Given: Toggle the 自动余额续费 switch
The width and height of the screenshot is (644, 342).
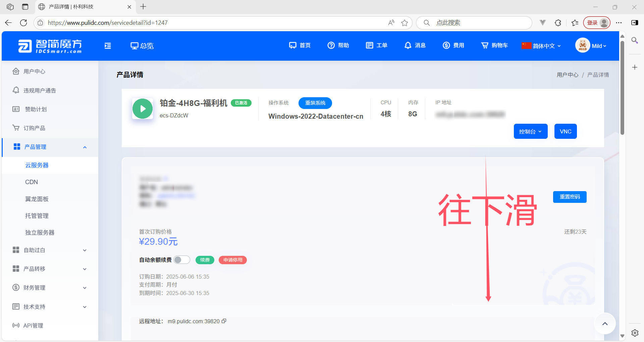Looking at the screenshot, I should pos(182,260).
